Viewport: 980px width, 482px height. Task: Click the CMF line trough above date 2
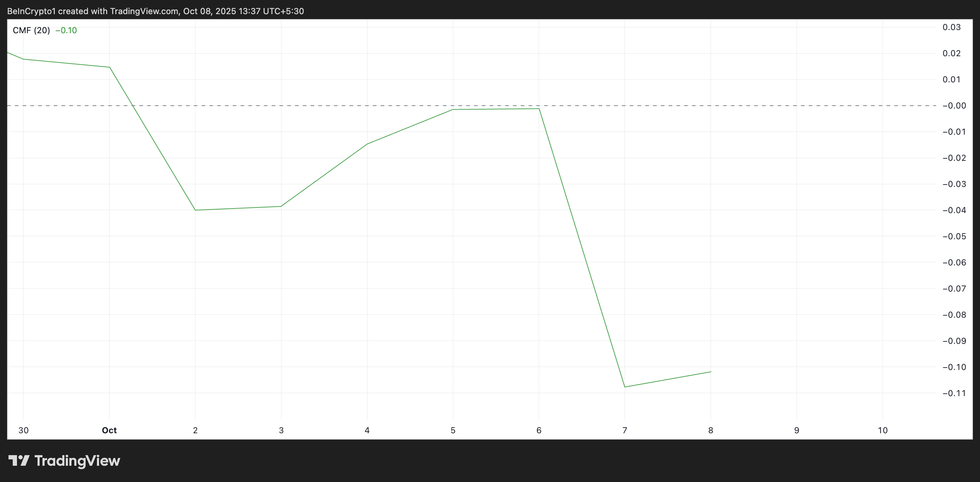[195, 210]
